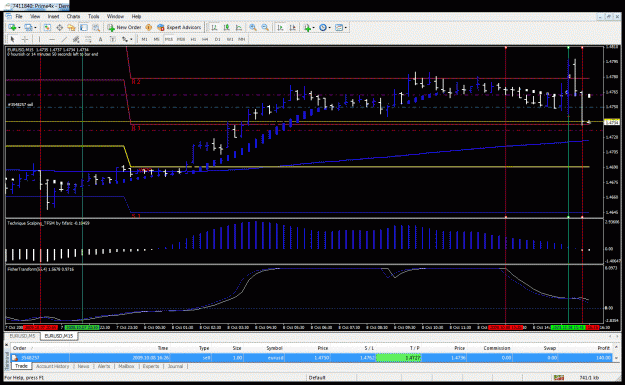Open the View menu
The height and width of the screenshot is (385, 625).
[35, 16]
